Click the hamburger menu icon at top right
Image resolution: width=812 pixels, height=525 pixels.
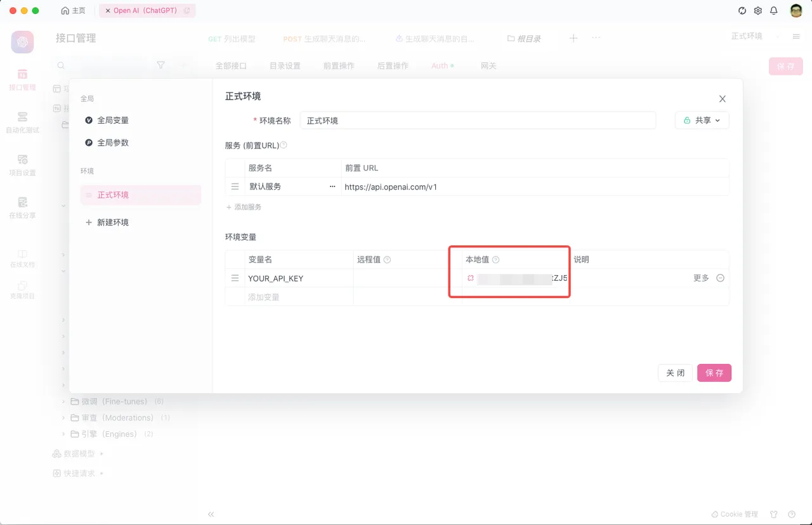[x=796, y=37]
